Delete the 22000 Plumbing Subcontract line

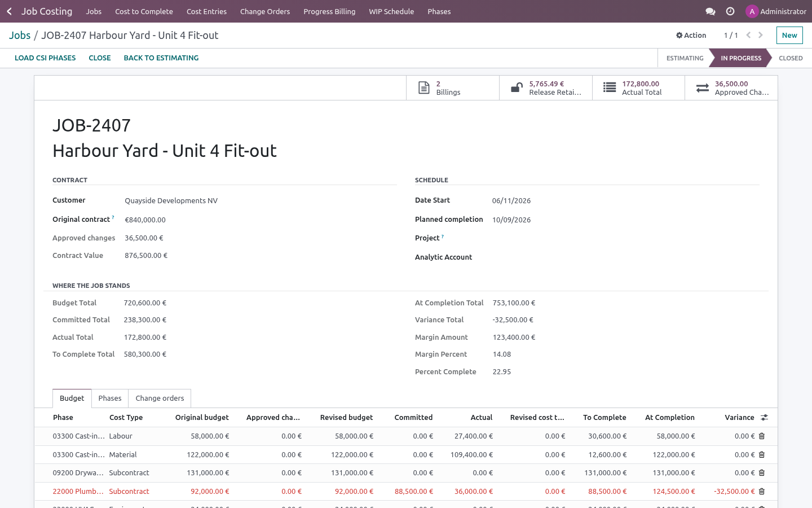(x=762, y=492)
